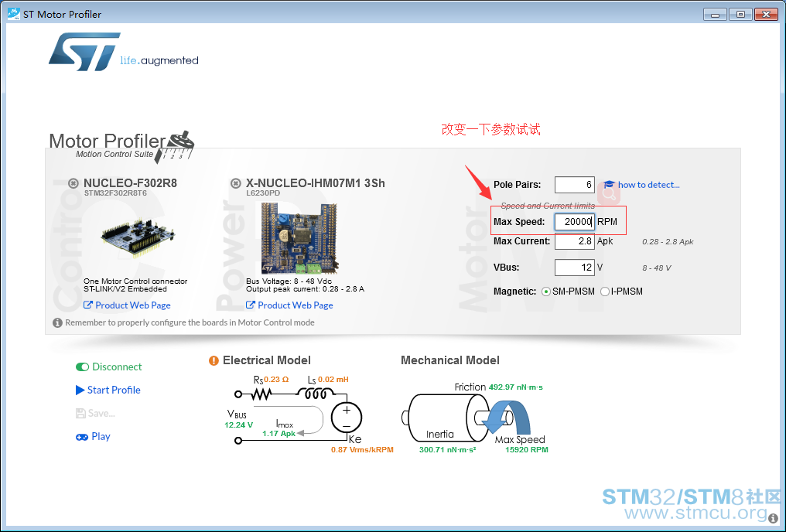This screenshot has height=532, width=786.
Task: Click the greyed Save... button
Action: (95, 413)
